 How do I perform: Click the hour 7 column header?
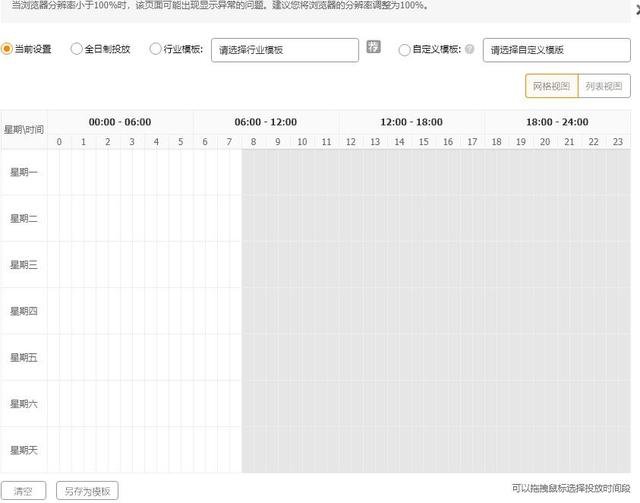[x=229, y=142]
